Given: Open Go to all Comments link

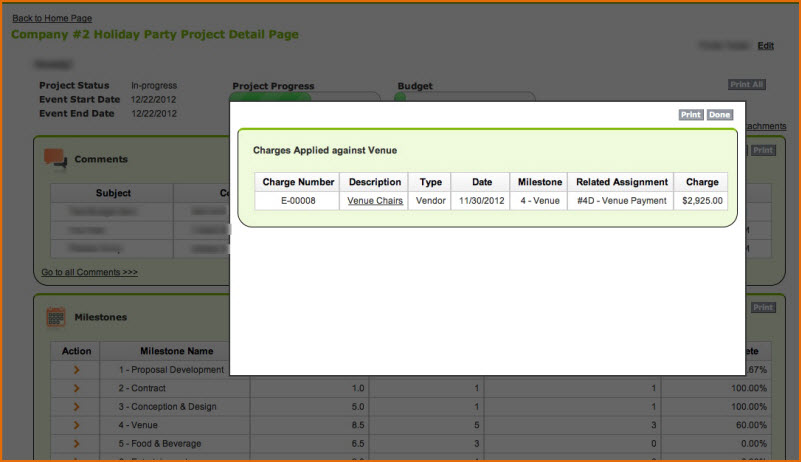Looking at the screenshot, I should 89,272.
